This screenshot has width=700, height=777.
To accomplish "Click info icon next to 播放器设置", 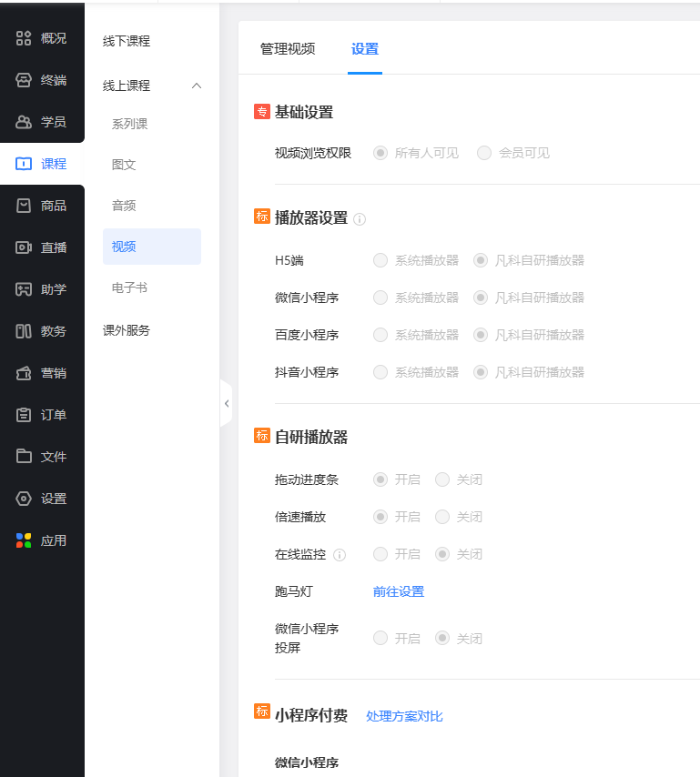I will pyautogui.click(x=360, y=219).
